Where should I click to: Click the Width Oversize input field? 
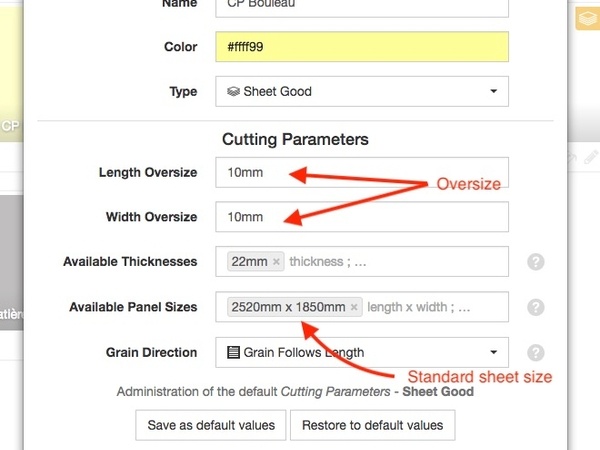[x=362, y=217]
